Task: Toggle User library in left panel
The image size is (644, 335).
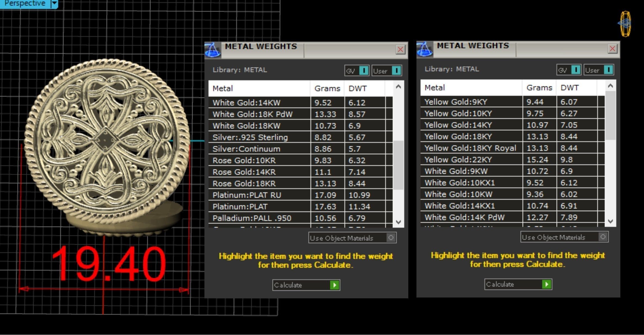Action: click(x=396, y=71)
